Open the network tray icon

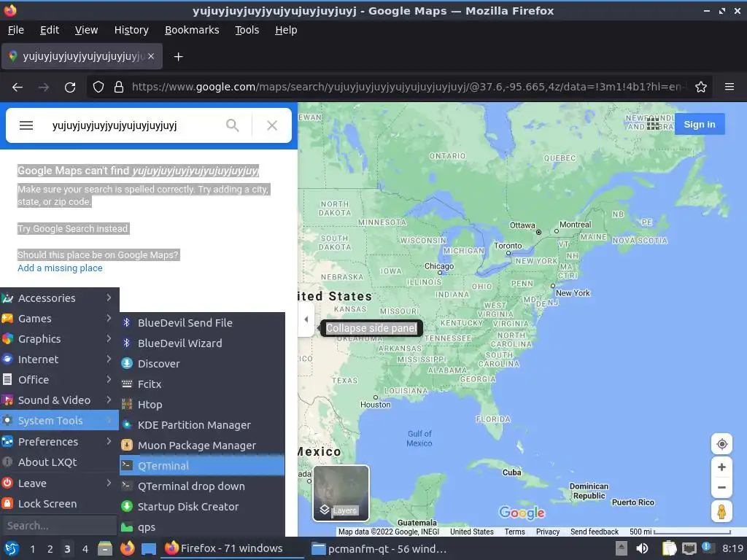[x=689, y=548]
